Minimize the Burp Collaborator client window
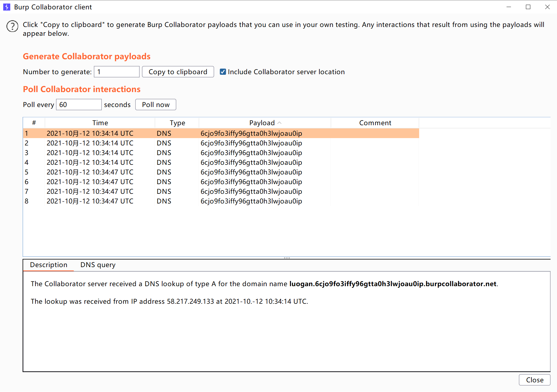The height and width of the screenshot is (392, 557). [x=509, y=7]
